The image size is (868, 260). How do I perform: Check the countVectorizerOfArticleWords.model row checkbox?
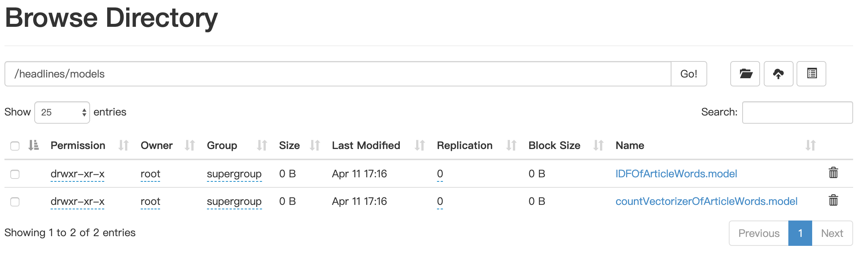click(15, 202)
